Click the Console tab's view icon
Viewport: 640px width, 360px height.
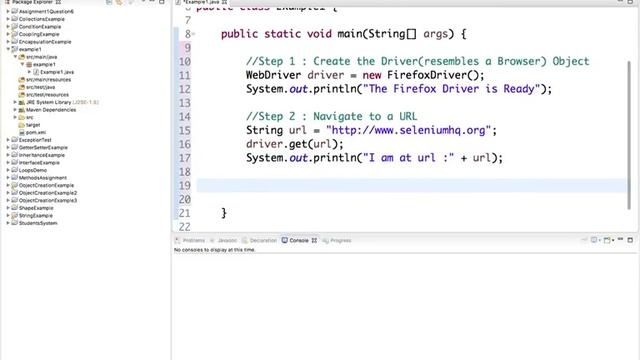click(284, 240)
